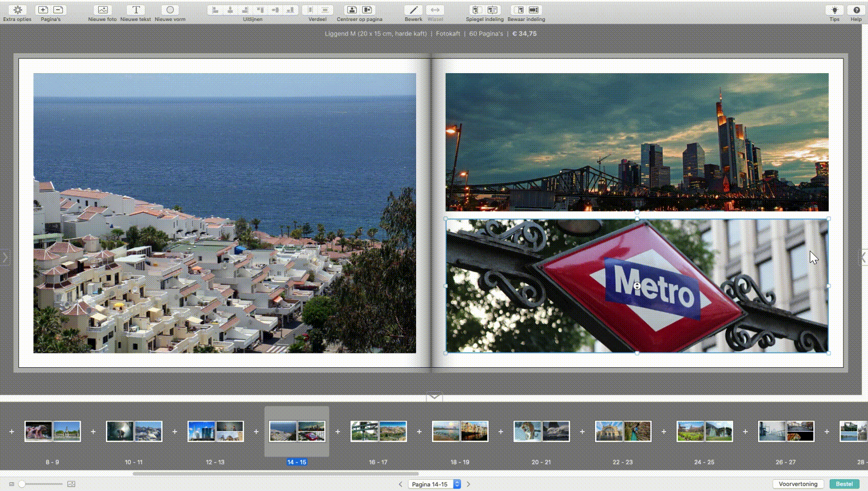Select pages 20 - 21 thumbnail
The image size is (868, 491).
[542, 431]
